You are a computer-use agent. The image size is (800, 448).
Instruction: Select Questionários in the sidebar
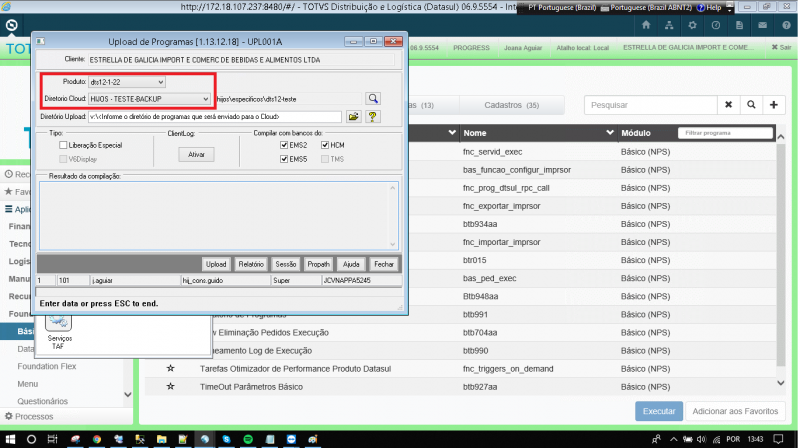(x=42, y=401)
